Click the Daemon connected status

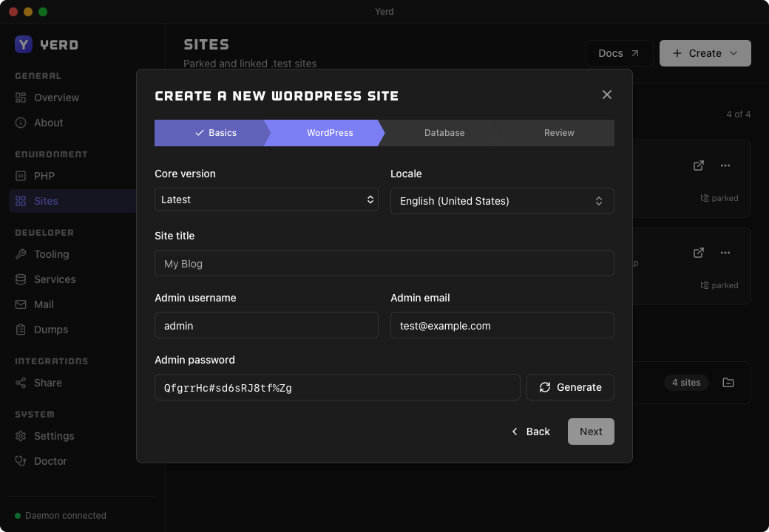(61, 515)
